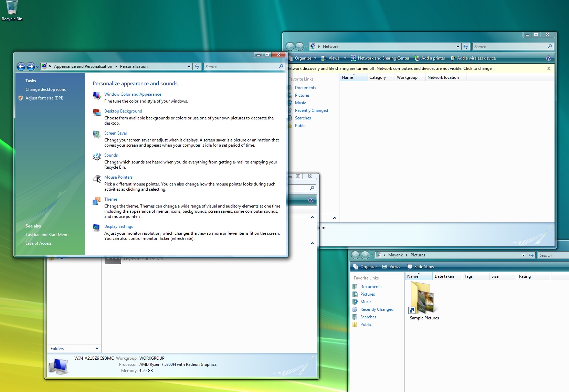Click the Screen Saver icon
The height and width of the screenshot is (392, 569).
[96, 135]
